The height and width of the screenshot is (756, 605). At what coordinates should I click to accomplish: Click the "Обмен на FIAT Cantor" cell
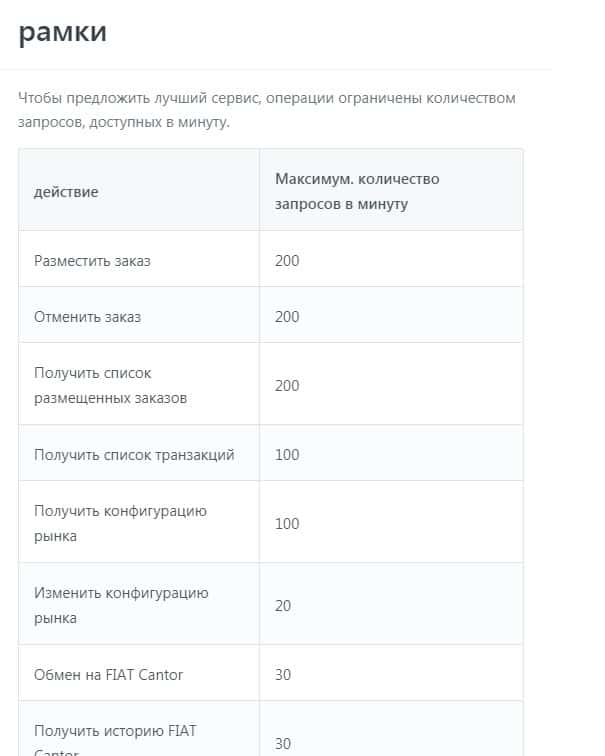coord(108,674)
